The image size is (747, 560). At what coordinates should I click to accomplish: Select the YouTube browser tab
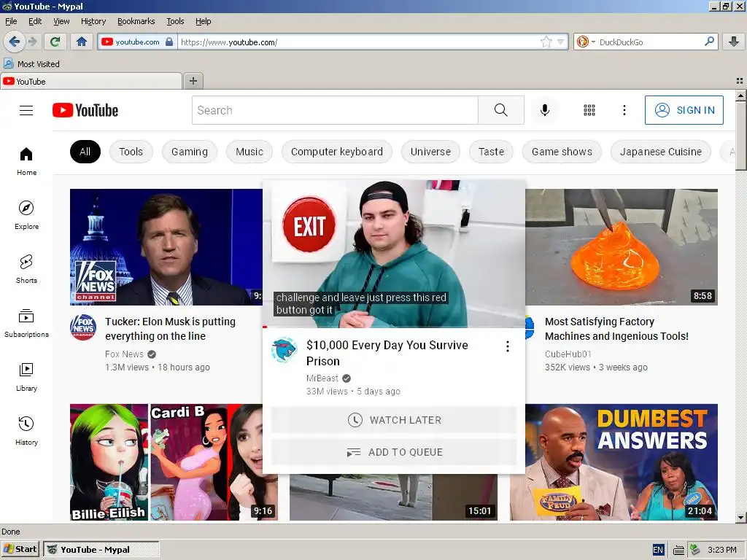(91, 82)
